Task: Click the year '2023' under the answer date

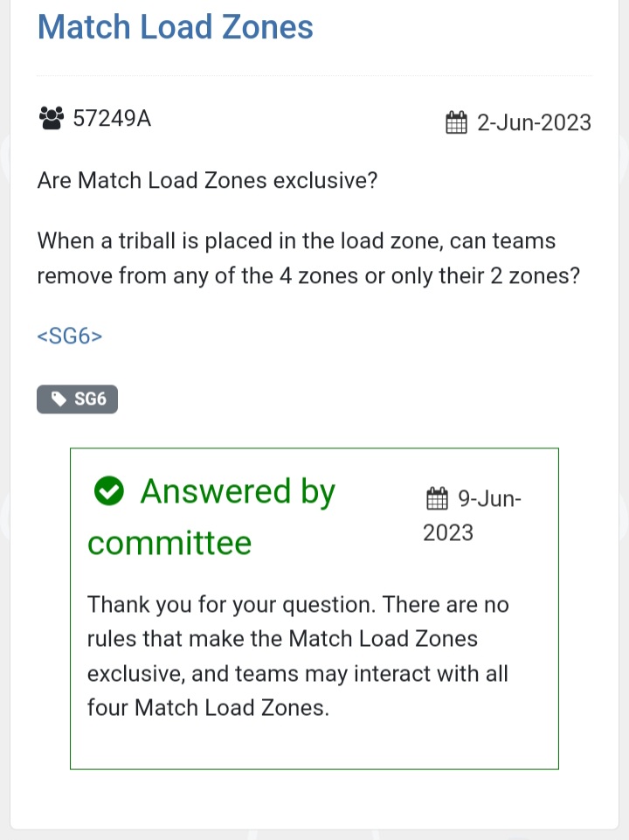Action: [x=448, y=533]
